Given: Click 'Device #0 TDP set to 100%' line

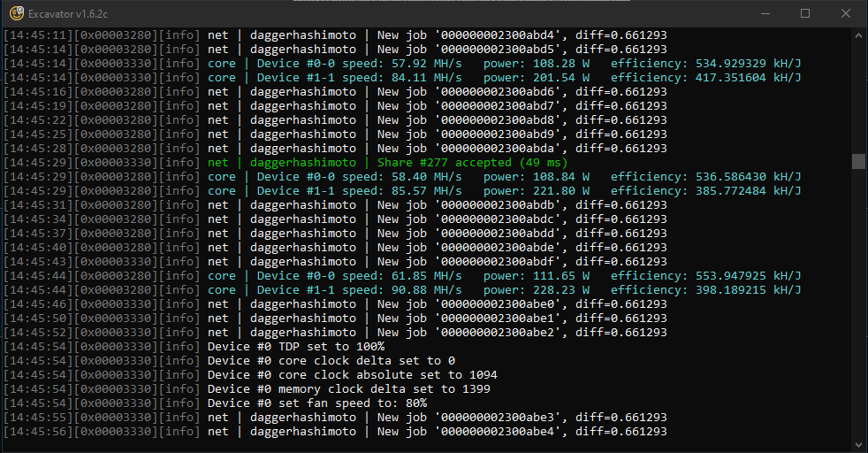Looking at the screenshot, I should click(x=296, y=347).
